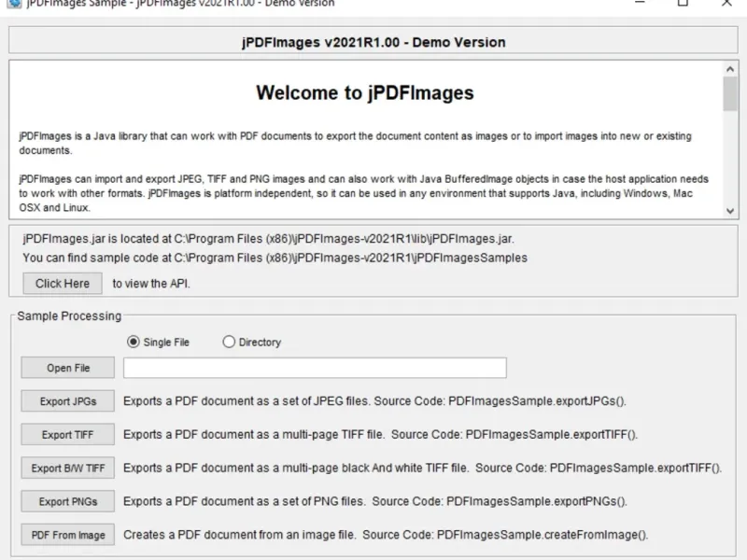Click the black and white TIFF description
The image size is (747, 560).
click(423, 468)
